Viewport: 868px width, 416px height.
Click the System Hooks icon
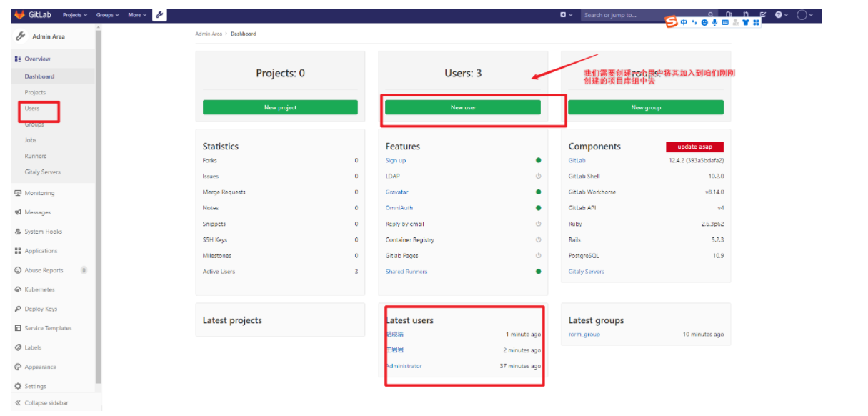click(x=18, y=232)
